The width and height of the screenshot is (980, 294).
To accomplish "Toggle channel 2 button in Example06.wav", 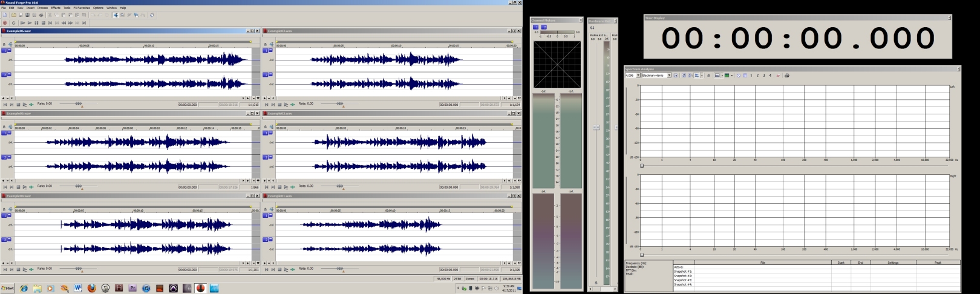I will 4,74.
